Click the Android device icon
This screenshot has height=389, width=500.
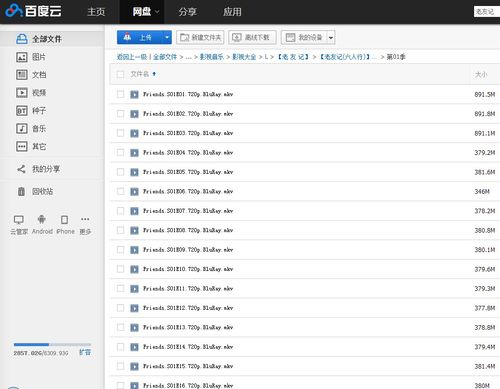[x=42, y=219]
